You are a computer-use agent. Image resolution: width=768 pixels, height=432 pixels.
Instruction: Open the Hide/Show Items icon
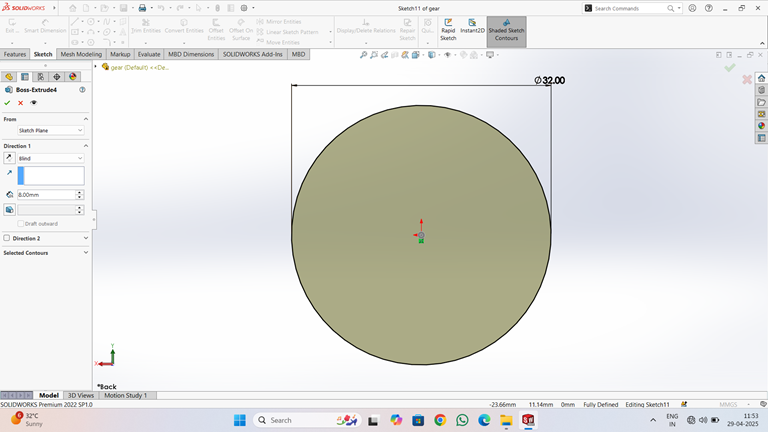click(x=447, y=55)
